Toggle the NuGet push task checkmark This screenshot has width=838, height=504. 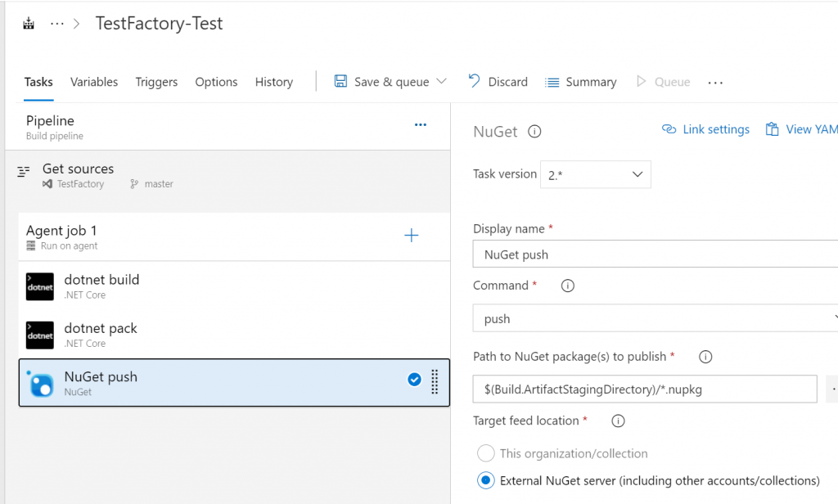pyautogui.click(x=414, y=380)
